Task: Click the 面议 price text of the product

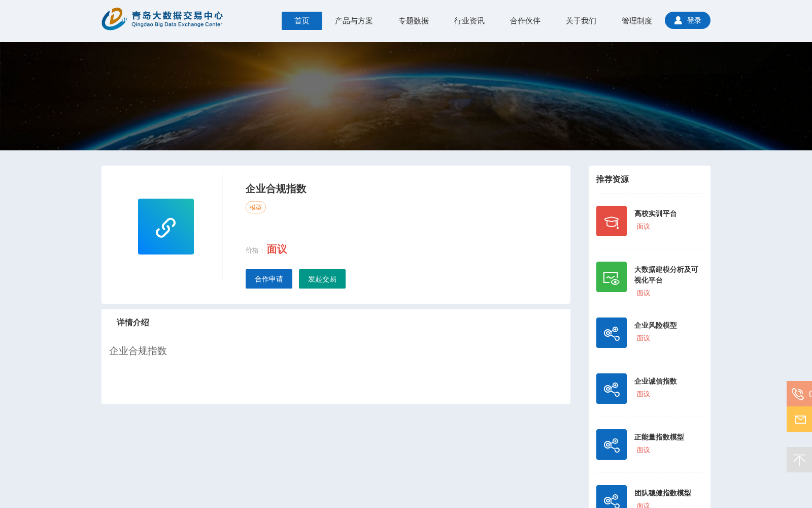Action: coord(277,249)
